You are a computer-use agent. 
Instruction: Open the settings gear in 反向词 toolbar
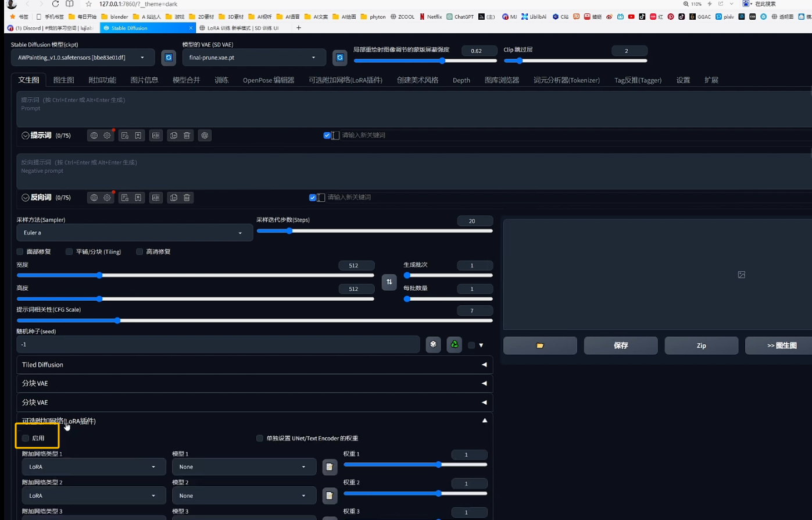pos(108,198)
